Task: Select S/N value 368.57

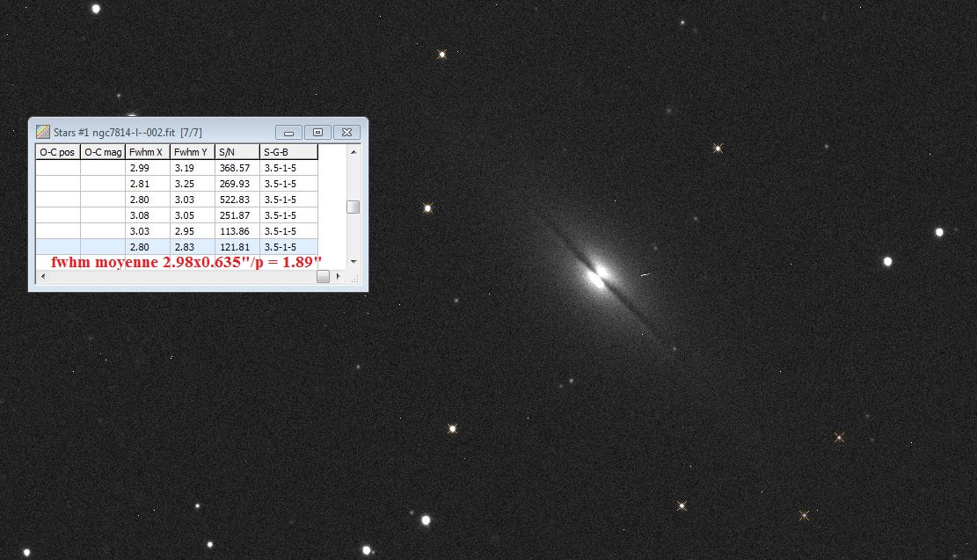Action: [x=237, y=168]
